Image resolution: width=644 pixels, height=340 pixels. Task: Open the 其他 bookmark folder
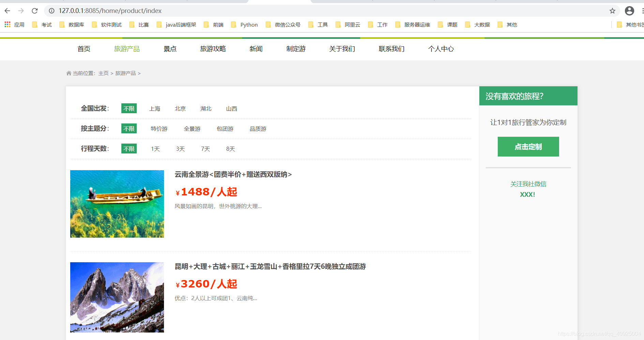tap(507, 25)
